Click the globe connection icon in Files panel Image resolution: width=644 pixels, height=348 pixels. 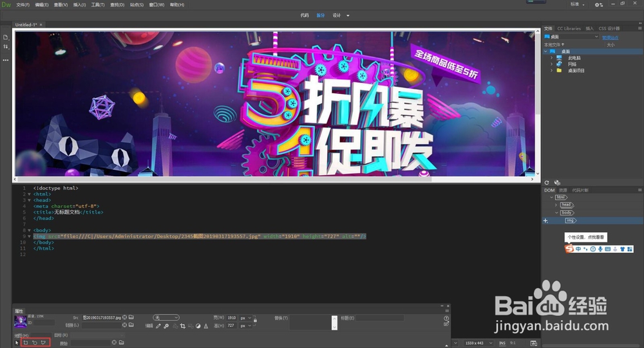(x=557, y=183)
